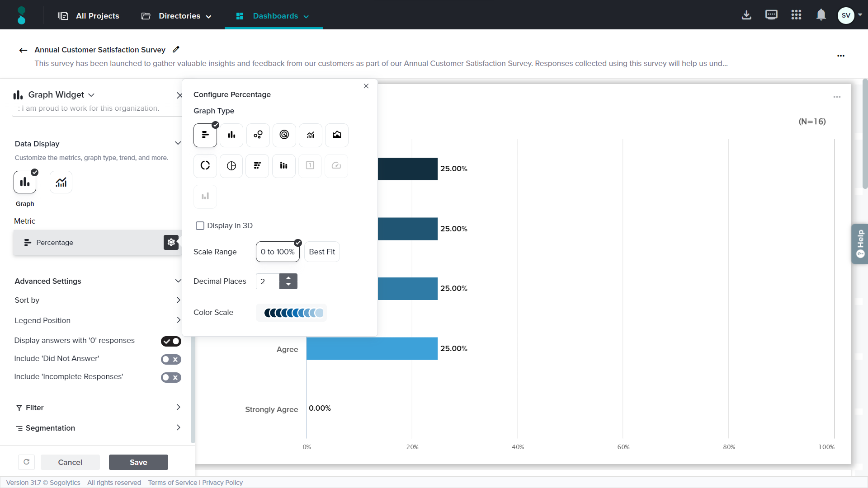Screen dimensions: 868x488
Task: Turn on Include 'Did Not Answer'
Action: (171, 359)
